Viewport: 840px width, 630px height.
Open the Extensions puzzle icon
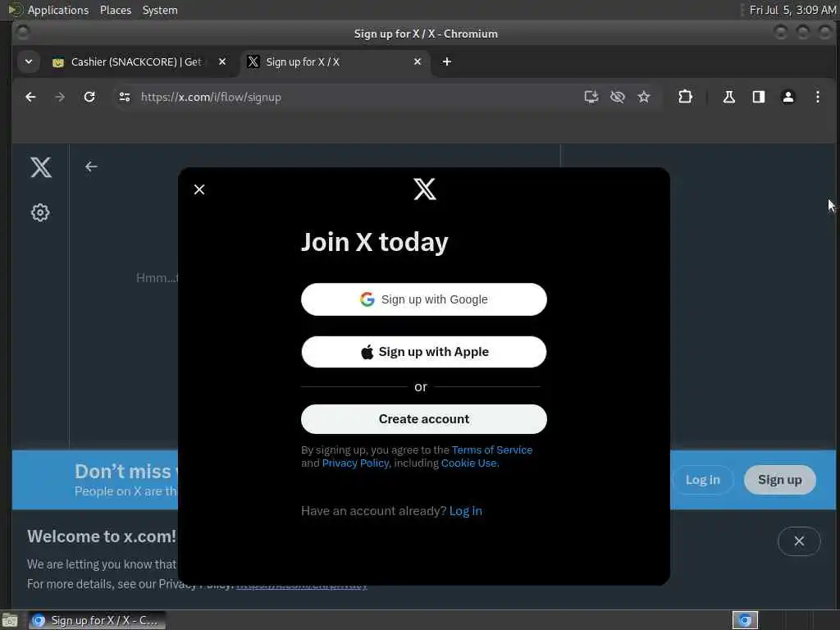pyautogui.click(x=685, y=97)
